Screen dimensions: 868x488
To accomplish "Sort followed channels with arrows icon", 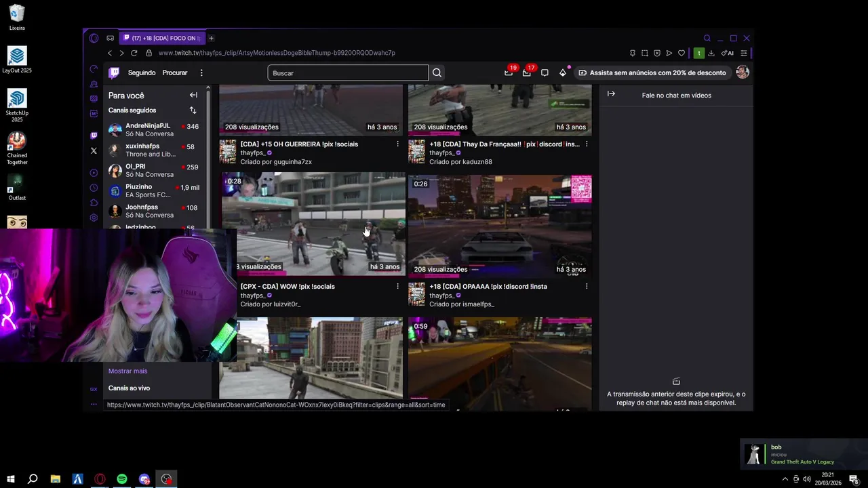I will [193, 110].
